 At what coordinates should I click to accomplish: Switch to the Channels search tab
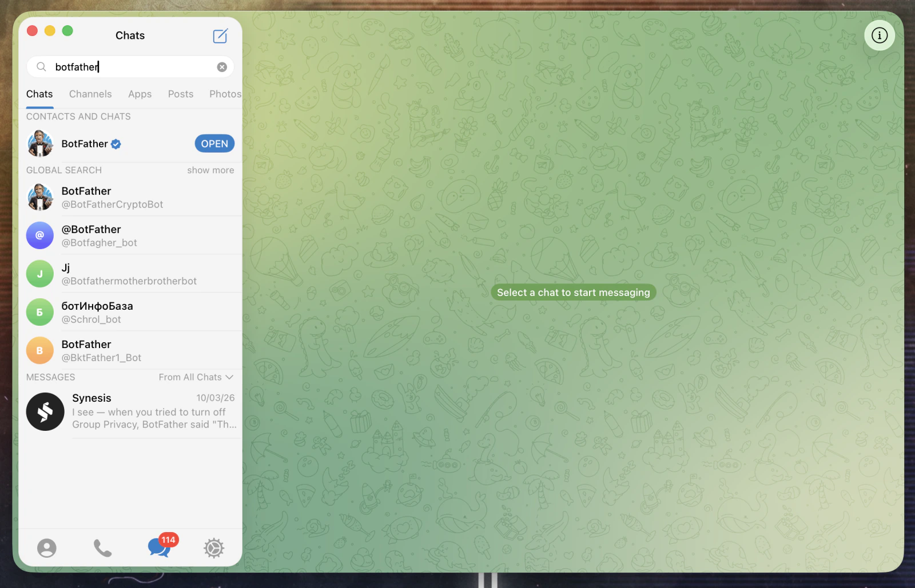[90, 94]
